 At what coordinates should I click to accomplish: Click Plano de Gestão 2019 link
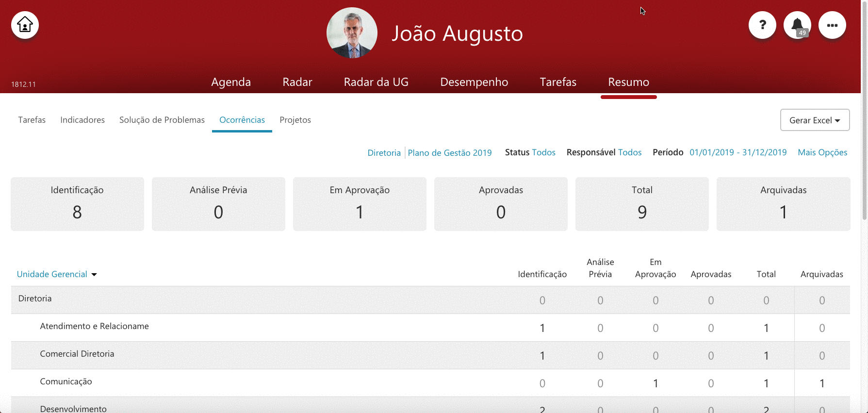(449, 152)
